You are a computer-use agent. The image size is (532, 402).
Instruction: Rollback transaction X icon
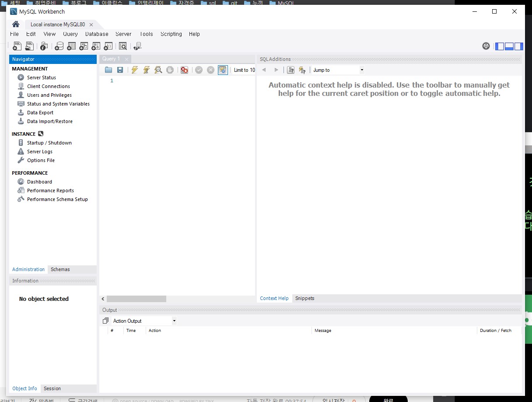click(x=211, y=70)
